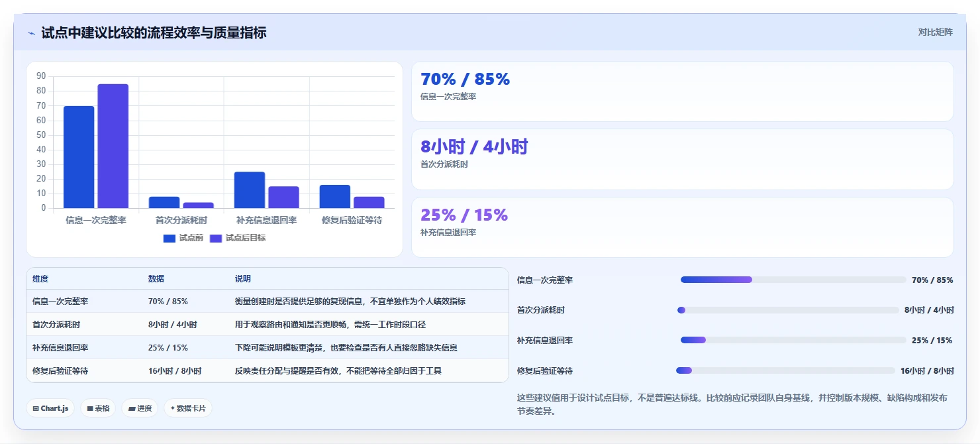Toggle the 试点后目标 legend item

pyautogui.click(x=238, y=238)
